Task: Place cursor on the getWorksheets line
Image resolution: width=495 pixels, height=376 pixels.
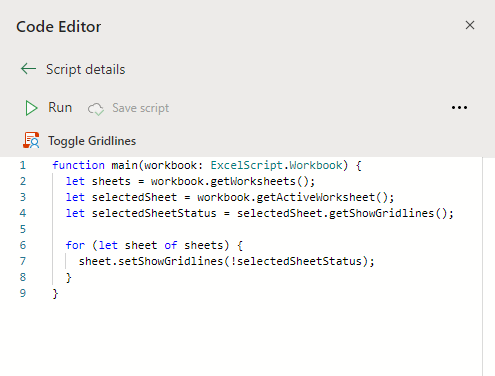Action: pyautogui.click(x=190, y=181)
